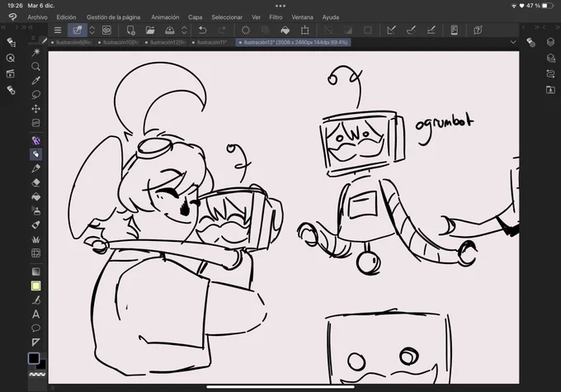This screenshot has width=561, height=392.
Task: Open the Edición menu
Action: (66, 17)
